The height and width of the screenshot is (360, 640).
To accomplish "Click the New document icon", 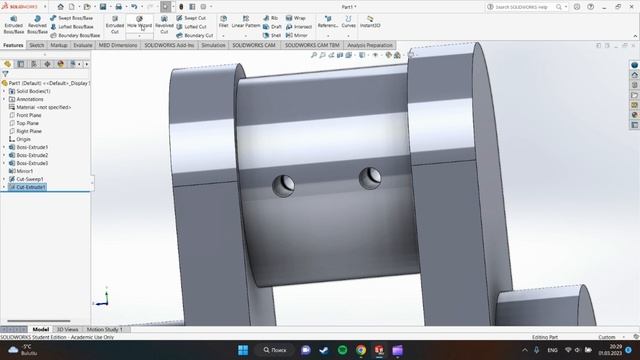I will [72, 7].
